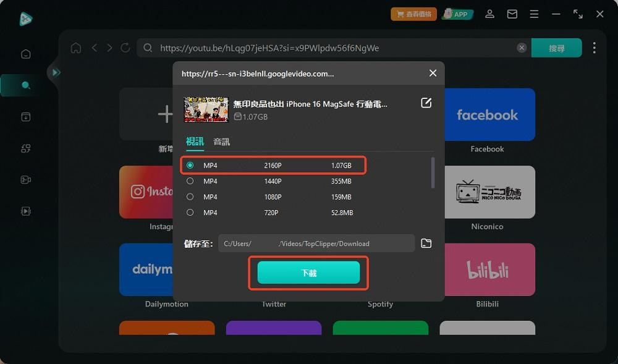Click the 搜尋 search button
Screen dimensions: 618x364
[x=557, y=48]
